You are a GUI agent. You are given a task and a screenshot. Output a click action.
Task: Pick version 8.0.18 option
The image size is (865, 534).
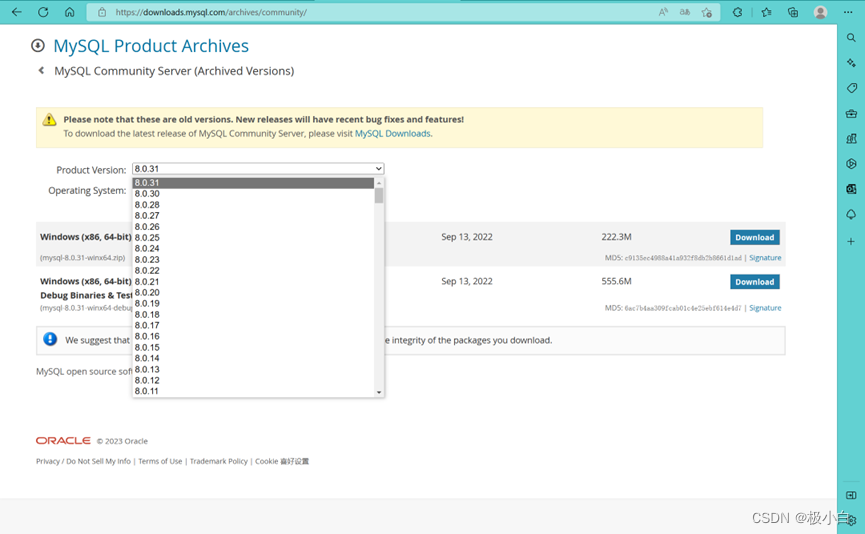tap(253, 314)
